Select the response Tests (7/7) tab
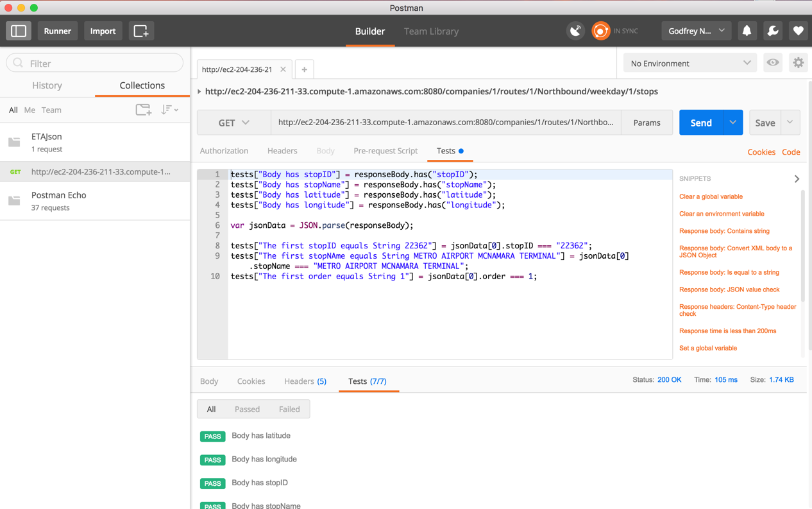The image size is (812, 509). coord(368,381)
